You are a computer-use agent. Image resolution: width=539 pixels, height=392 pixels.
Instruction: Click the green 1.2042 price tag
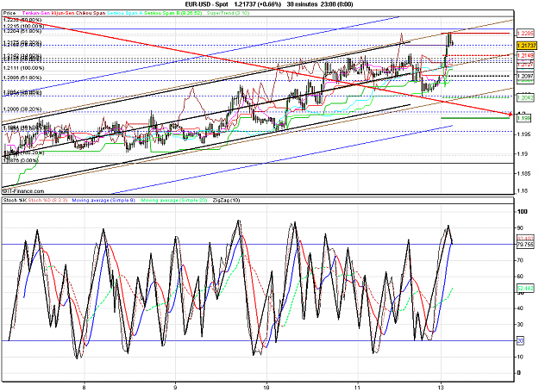tap(525, 97)
